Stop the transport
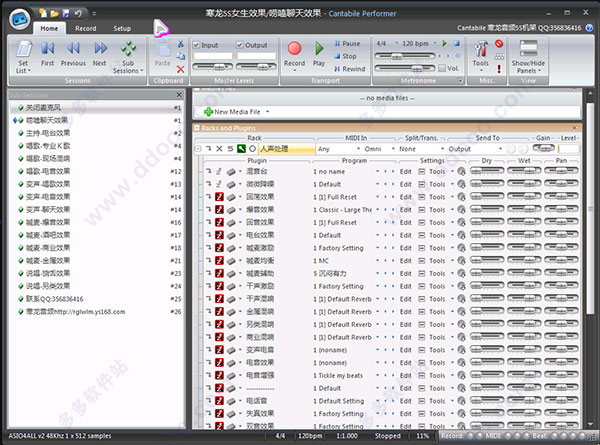The image size is (600, 445). [x=345, y=56]
